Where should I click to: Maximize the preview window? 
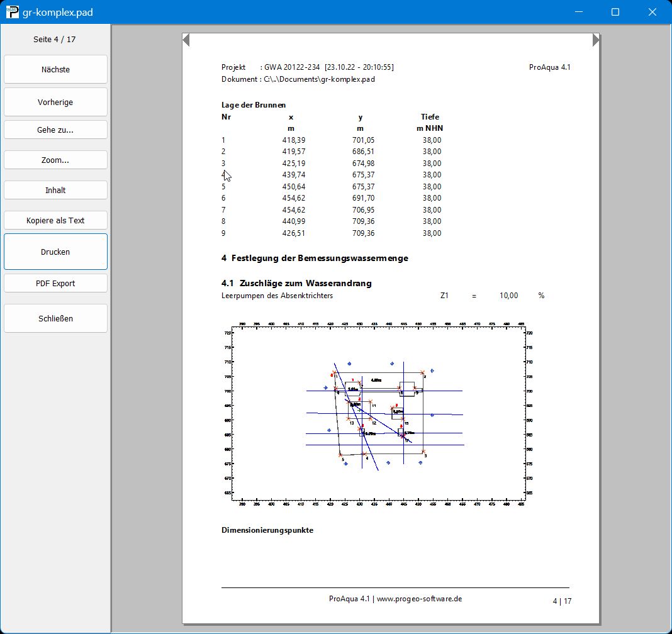pyautogui.click(x=615, y=12)
